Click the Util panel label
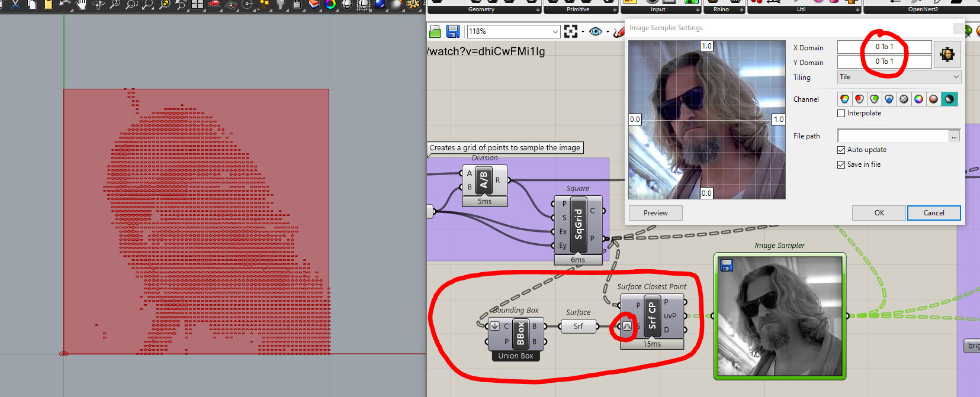980x397 pixels. click(801, 9)
